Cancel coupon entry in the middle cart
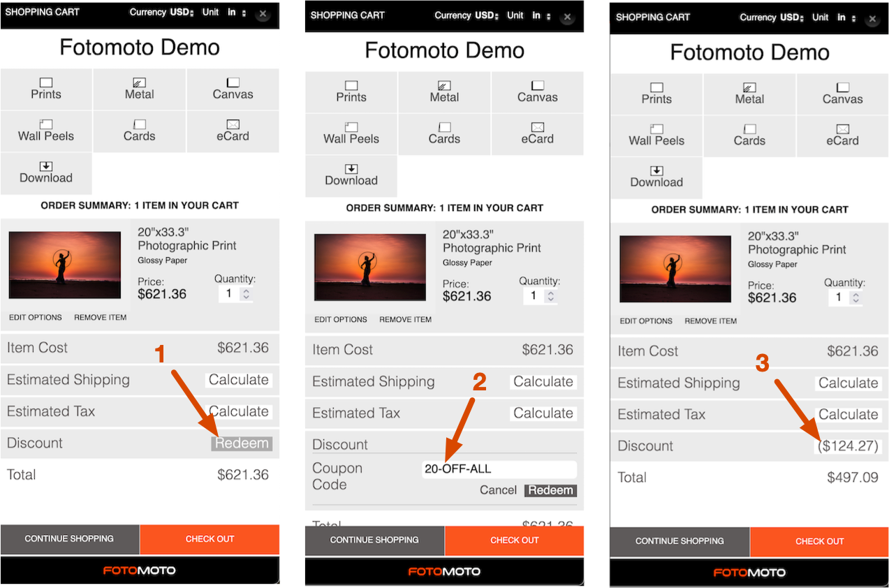Screen dimensions: 889x588 (x=499, y=490)
